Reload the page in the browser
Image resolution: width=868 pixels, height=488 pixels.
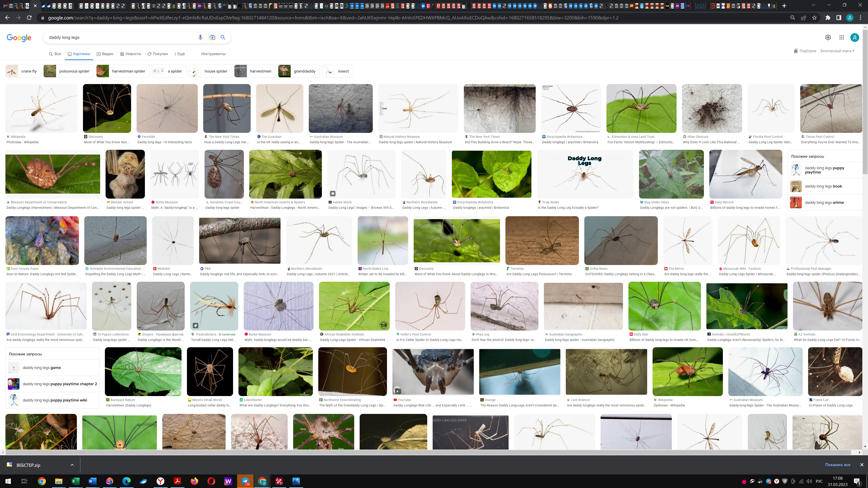pos(29,18)
